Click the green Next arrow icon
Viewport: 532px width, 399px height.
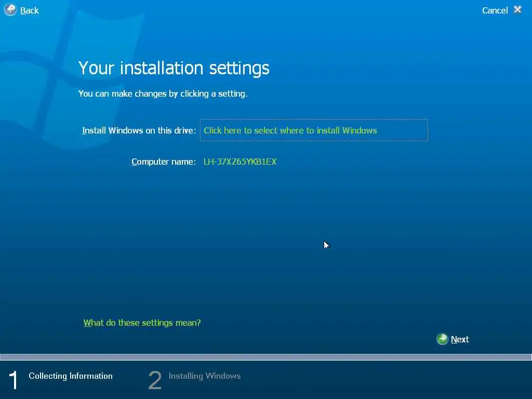[443, 339]
